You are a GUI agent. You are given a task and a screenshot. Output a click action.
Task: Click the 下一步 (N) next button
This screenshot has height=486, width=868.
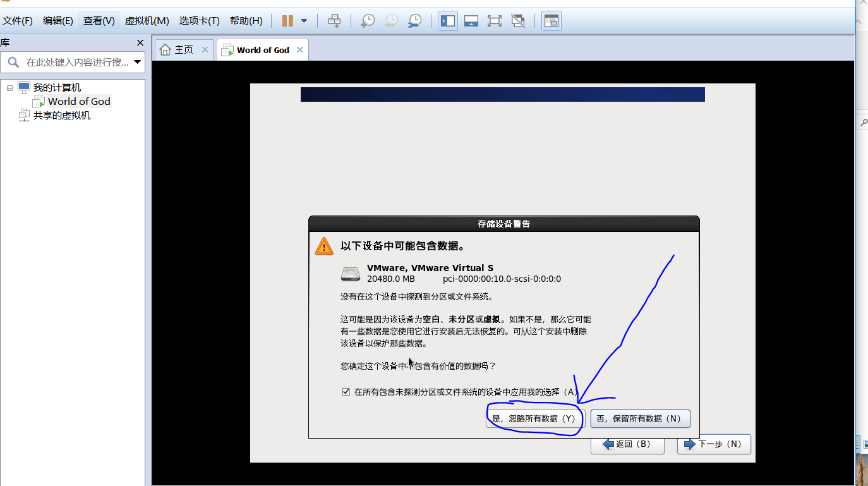714,444
